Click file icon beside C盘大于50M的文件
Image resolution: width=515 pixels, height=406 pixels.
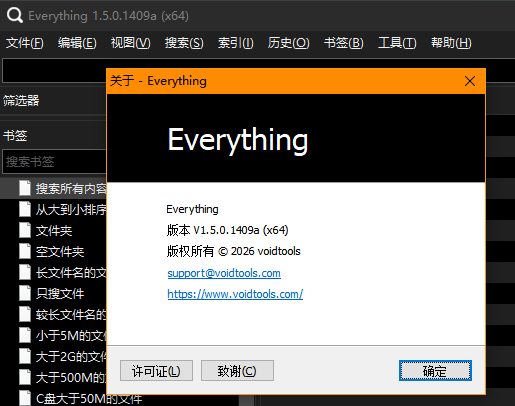(x=25, y=398)
